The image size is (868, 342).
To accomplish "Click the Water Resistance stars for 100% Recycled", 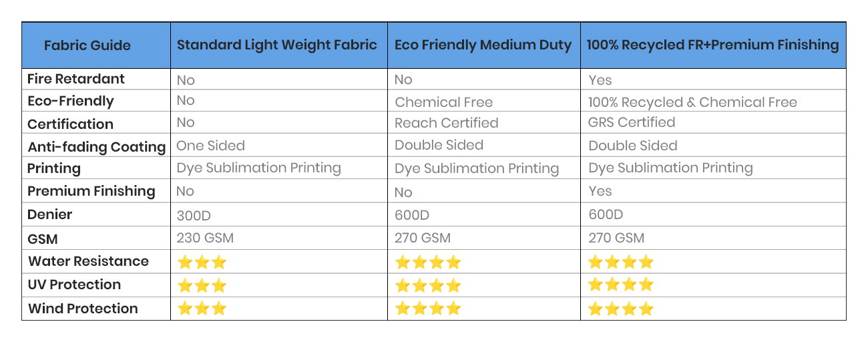I will (621, 263).
